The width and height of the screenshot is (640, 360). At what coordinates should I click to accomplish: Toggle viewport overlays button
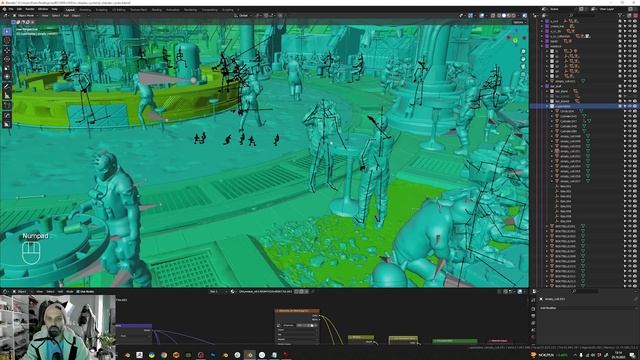[482, 16]
